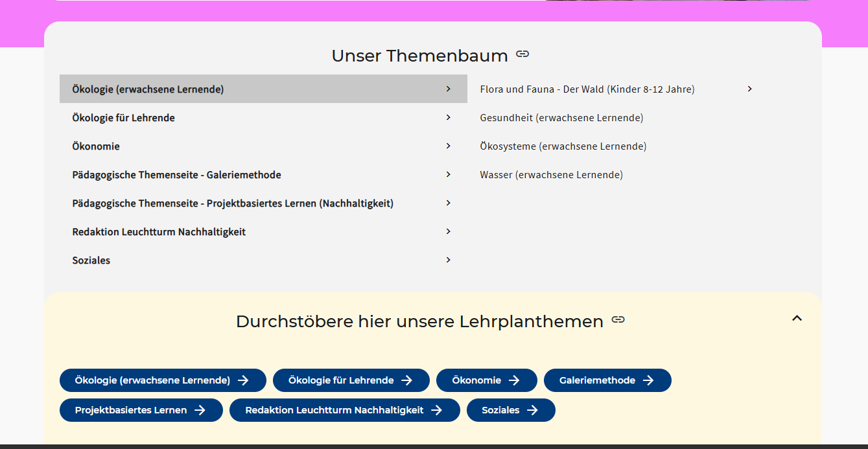Select Wasser (erwachsene Lernende) subtopic
Viewport: 868px width, 449px height.
pyautogui.click(x=551, y=175)
